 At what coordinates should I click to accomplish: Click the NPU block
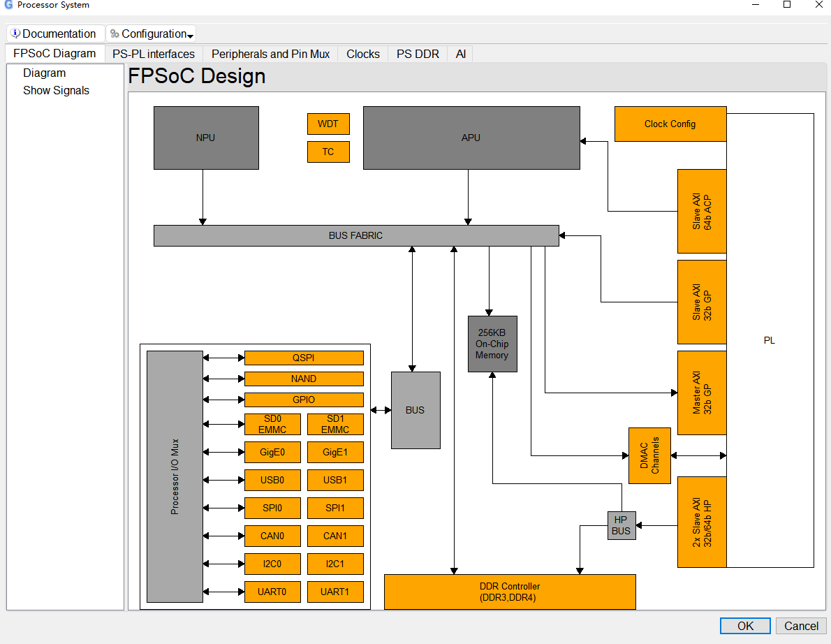coord(206,138)
